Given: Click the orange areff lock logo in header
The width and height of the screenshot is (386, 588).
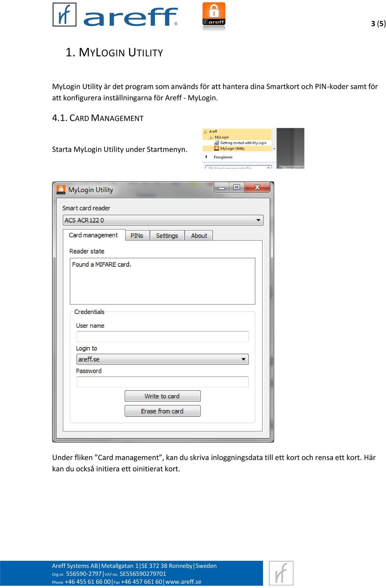Looking at the screenshot, I should click(x=214, y=14).
